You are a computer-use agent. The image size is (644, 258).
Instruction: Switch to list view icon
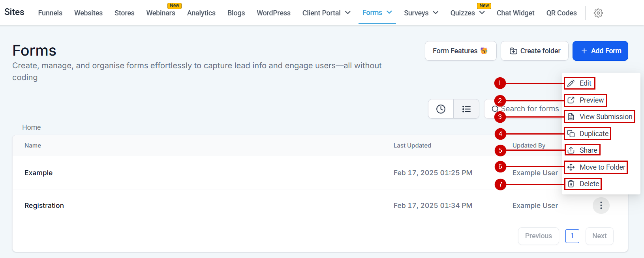point(466,109)
